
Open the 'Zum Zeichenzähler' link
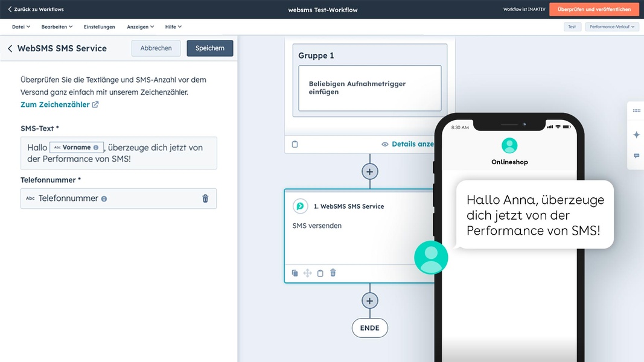click(59, 104)
